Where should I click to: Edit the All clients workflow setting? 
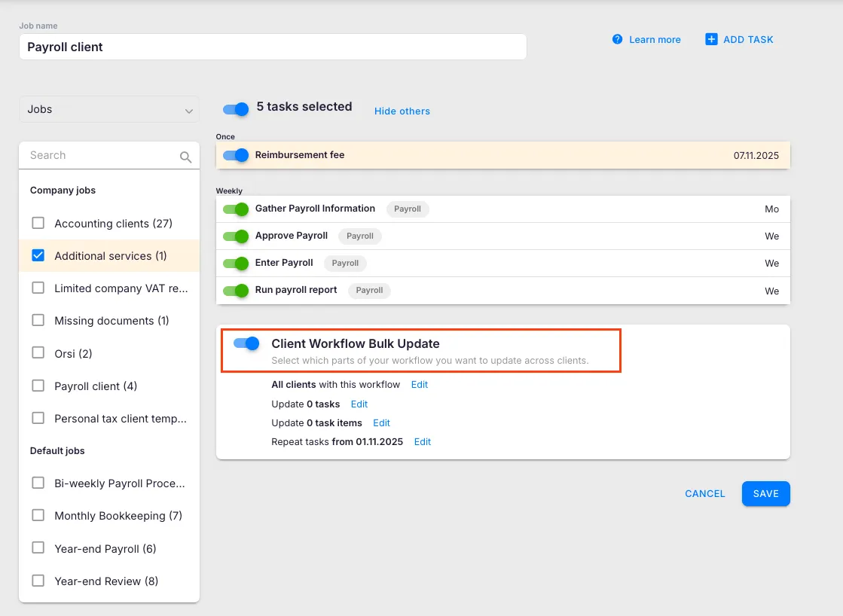(x=420, y=384)
